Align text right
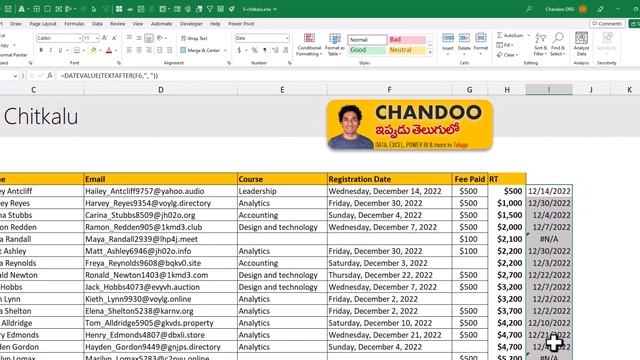 point(149,50)
